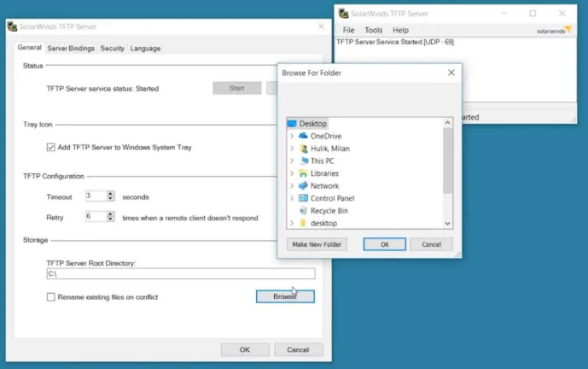Screen dimensions: 588x369
Task: Click Cancel in the settings dialog
Action: 298,349
